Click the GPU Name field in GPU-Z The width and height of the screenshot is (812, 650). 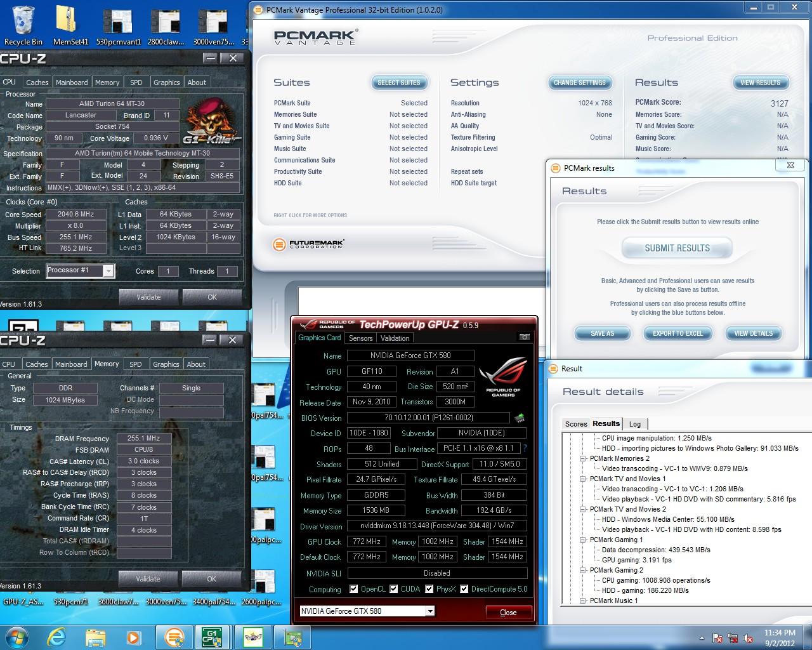(410, 355)
